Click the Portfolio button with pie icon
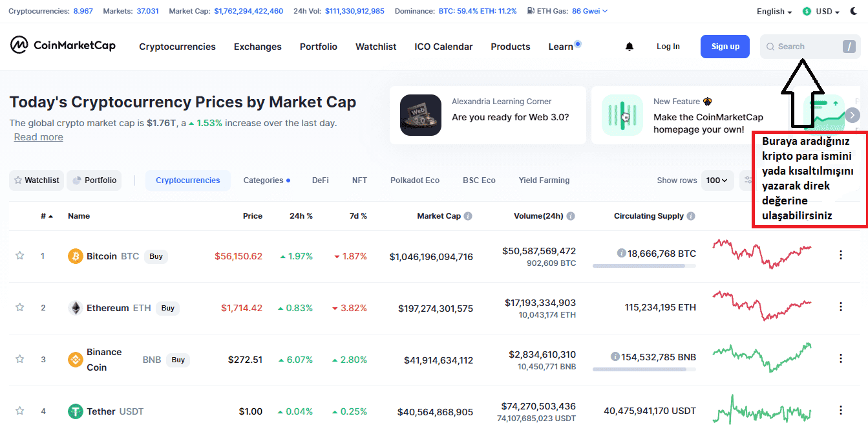 pos(94,180)
